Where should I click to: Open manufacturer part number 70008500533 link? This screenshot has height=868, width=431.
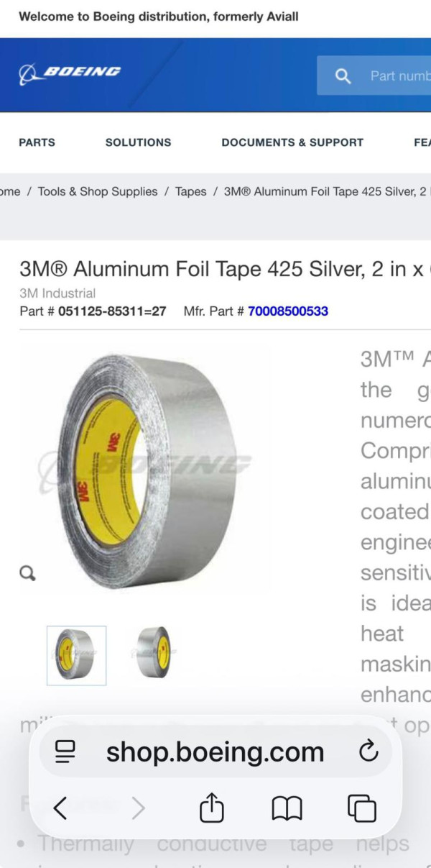(x=288, y=311)
